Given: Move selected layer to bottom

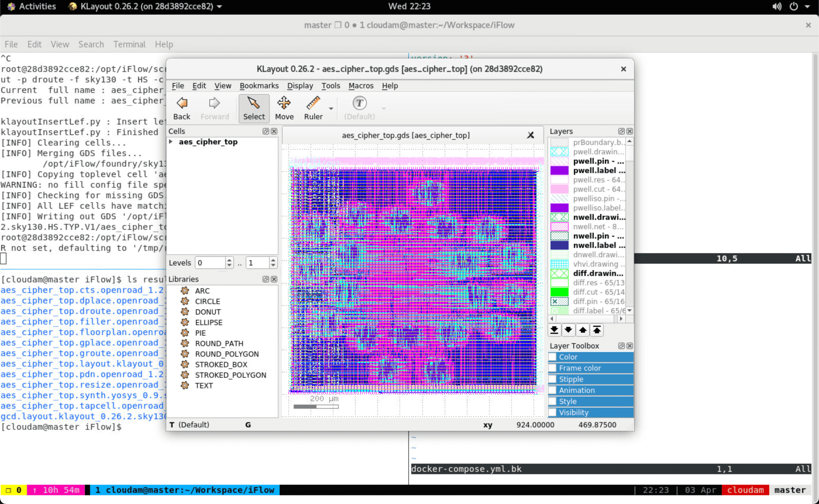Looking at the screenshot, I should pos(554,330).
